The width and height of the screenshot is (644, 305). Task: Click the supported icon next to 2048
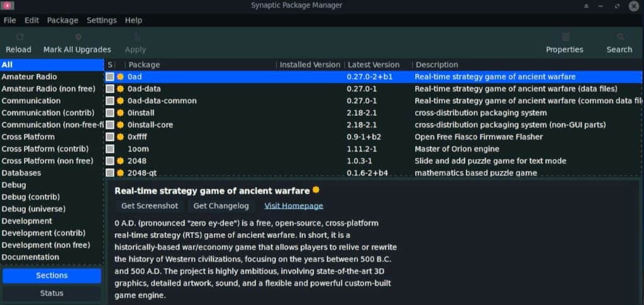pyautogui.click(x=120, y=161)
